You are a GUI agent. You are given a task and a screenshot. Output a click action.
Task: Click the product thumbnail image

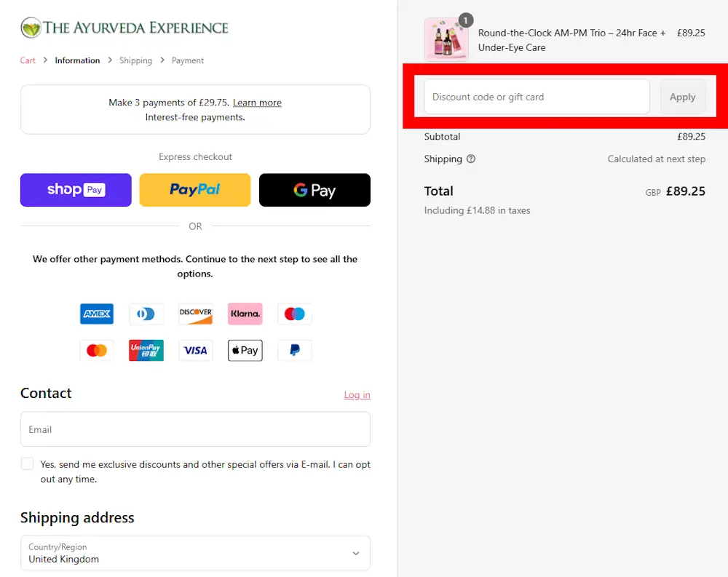coord(446,39)
